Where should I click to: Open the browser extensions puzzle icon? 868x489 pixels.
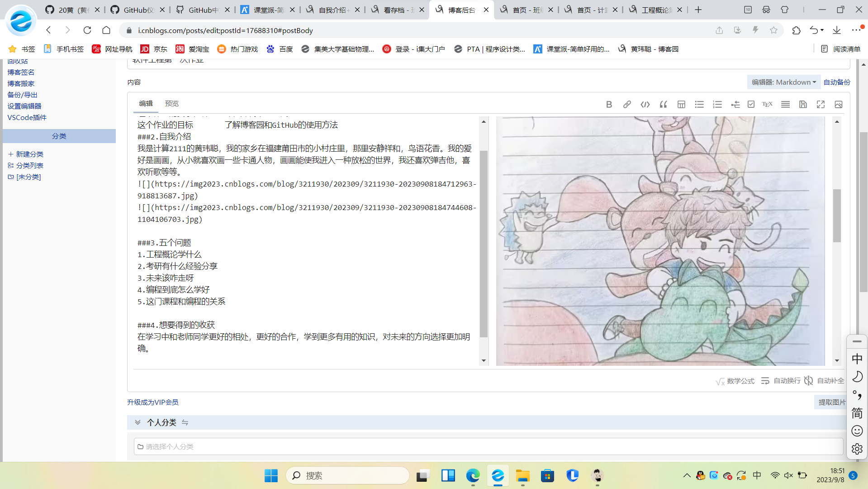pyautogui.click(x=796, y=30)
